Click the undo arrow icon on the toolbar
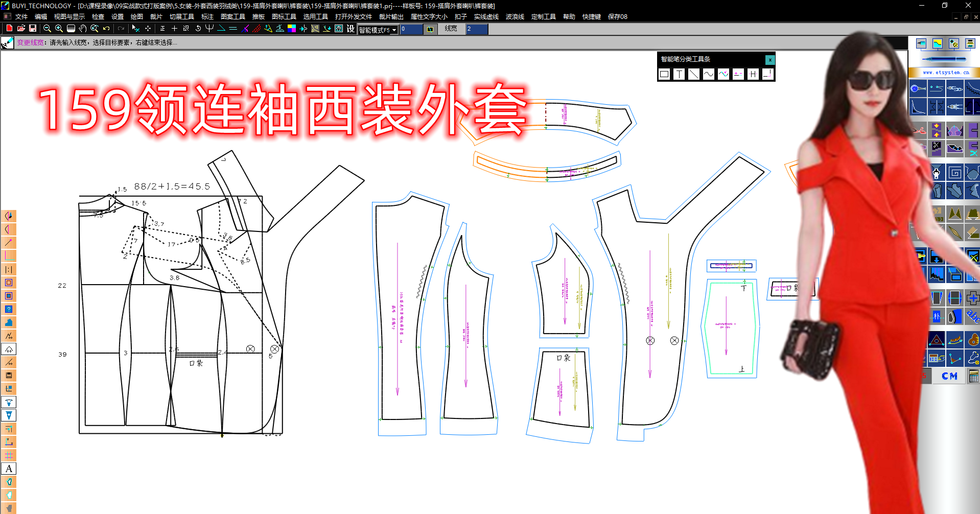This screenshot has height=514, width=980. [x=106, y=29]
